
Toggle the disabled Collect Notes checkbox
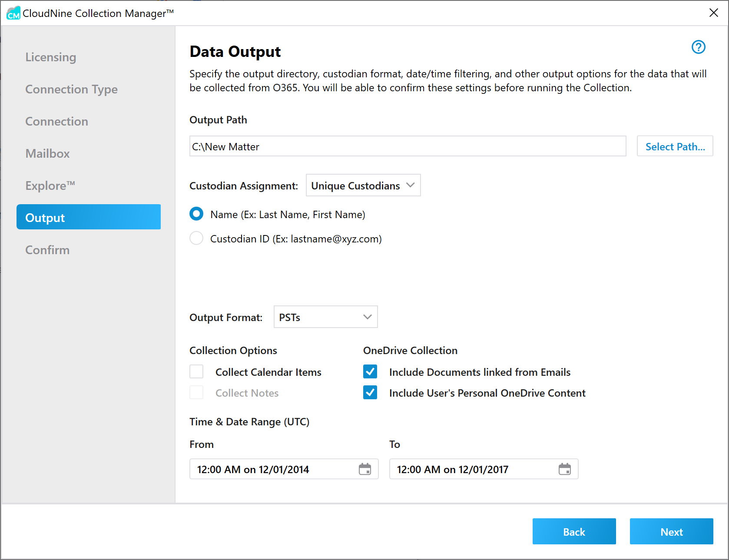(x=196, y=392)
